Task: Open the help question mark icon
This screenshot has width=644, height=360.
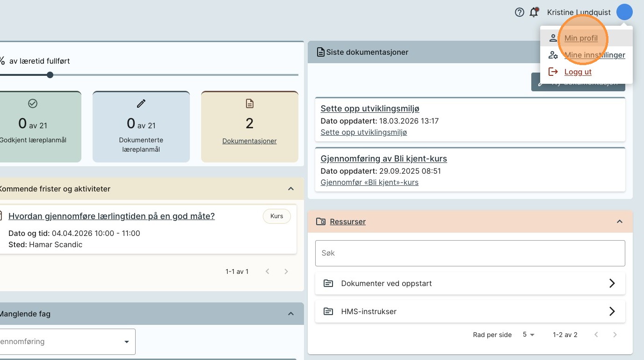Action: coord(519,13)
